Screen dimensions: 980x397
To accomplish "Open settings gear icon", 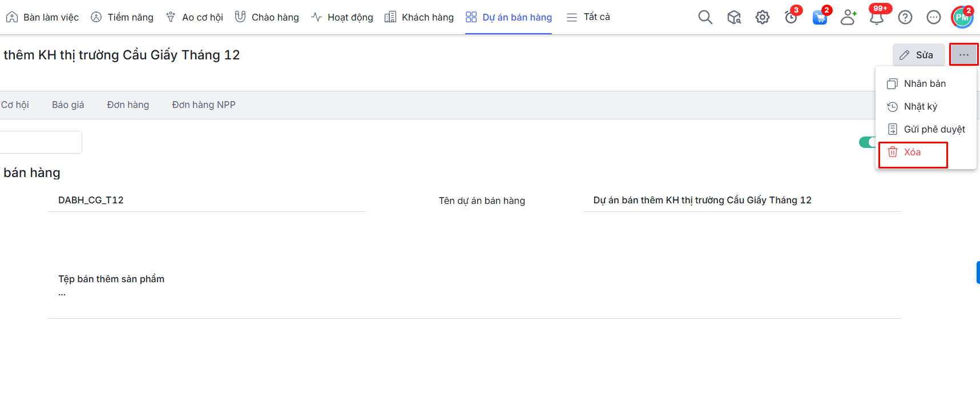I will click(763, 17).
